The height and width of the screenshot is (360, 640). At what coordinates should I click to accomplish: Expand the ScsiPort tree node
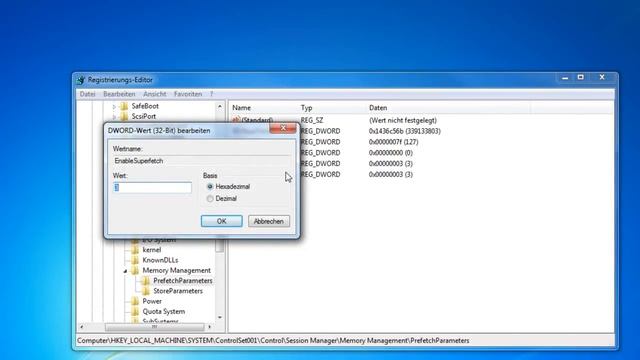[114, 117]
